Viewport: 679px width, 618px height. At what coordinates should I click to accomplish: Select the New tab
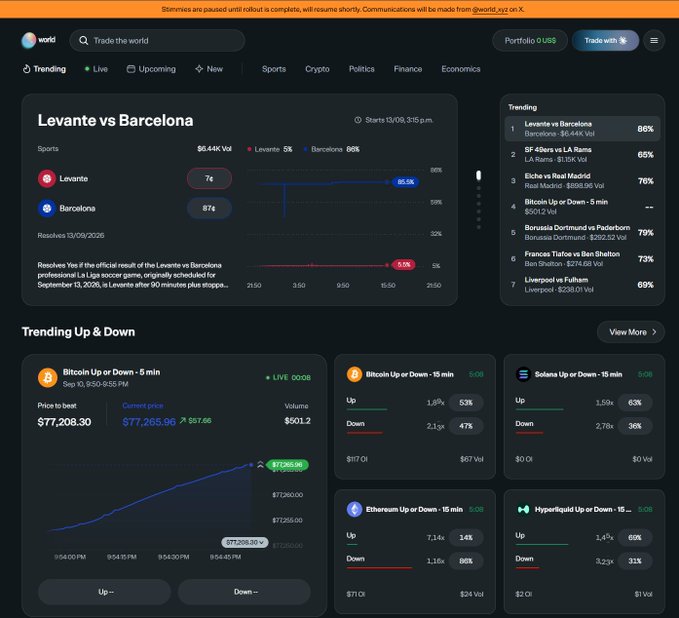(209, 69)
